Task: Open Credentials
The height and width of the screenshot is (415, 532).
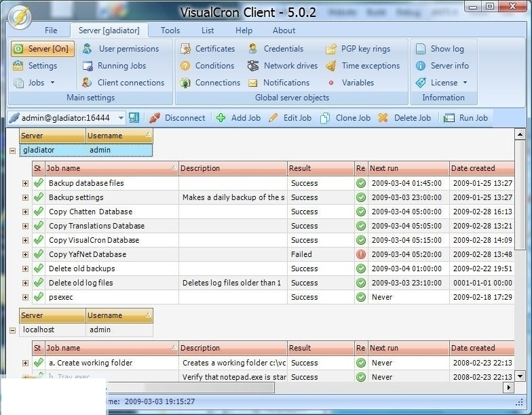Action: tap(275, 49)
